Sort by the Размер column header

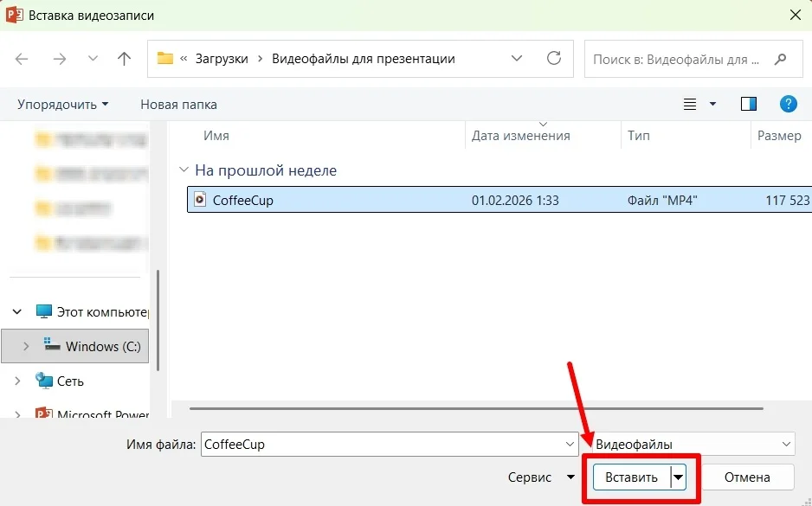point(779,136)
